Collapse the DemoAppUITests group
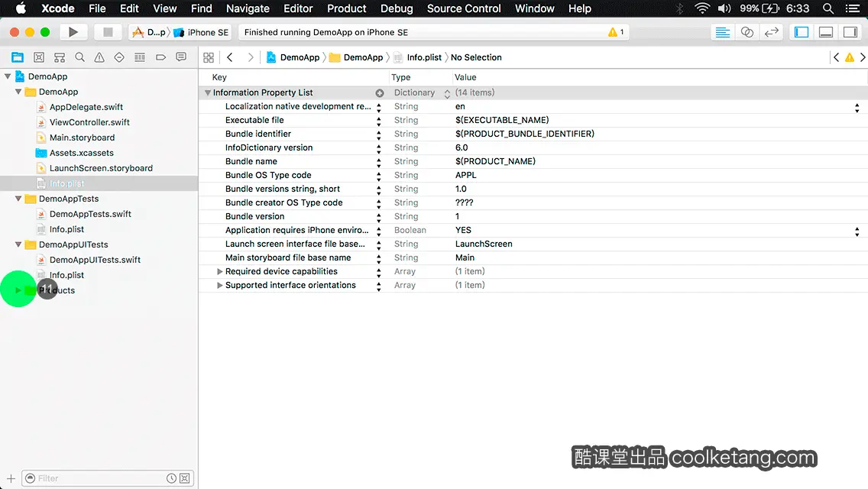 pyautogui.click(x=18, y=244)
